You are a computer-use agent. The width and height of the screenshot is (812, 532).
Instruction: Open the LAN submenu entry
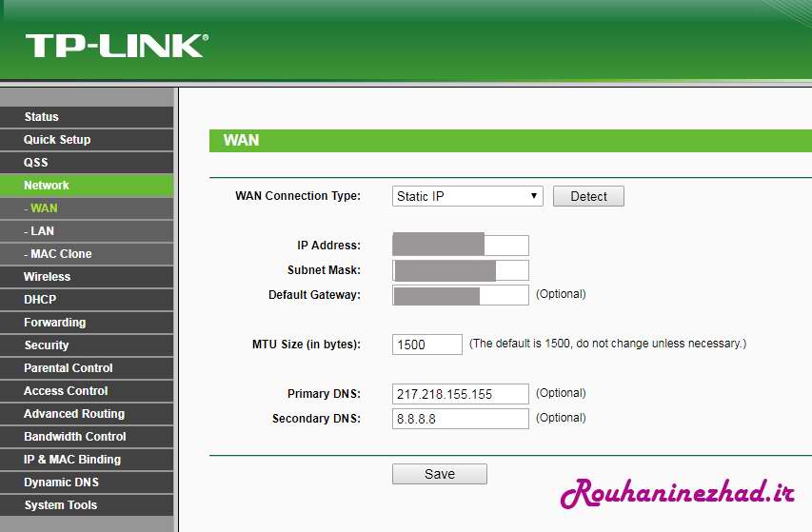point(87,231)
